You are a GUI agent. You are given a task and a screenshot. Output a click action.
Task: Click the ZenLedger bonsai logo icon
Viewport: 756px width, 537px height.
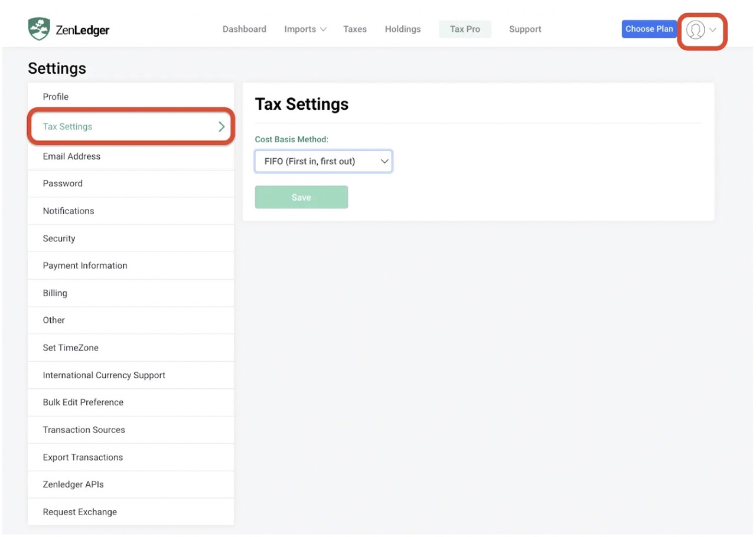(x=39, y=29)
